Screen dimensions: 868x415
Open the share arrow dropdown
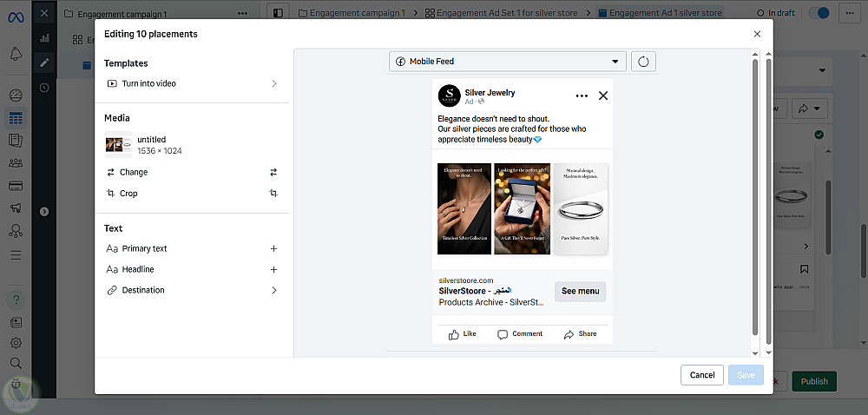[809, 109]
